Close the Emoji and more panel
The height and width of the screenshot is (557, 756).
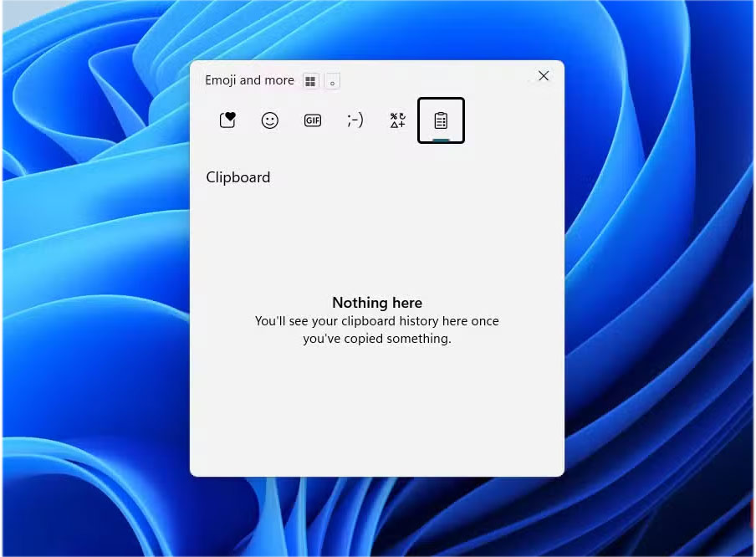[x=544, y=75]
